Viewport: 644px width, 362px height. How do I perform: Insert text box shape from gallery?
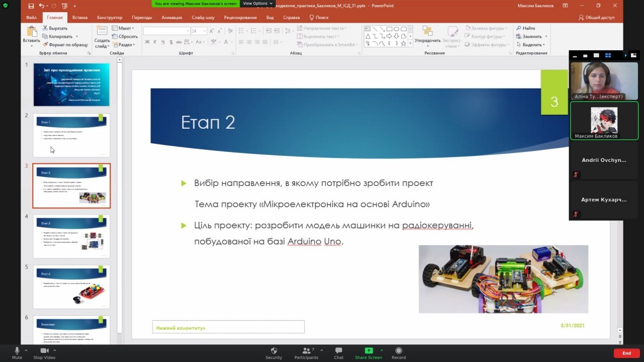tap(368, 29)
